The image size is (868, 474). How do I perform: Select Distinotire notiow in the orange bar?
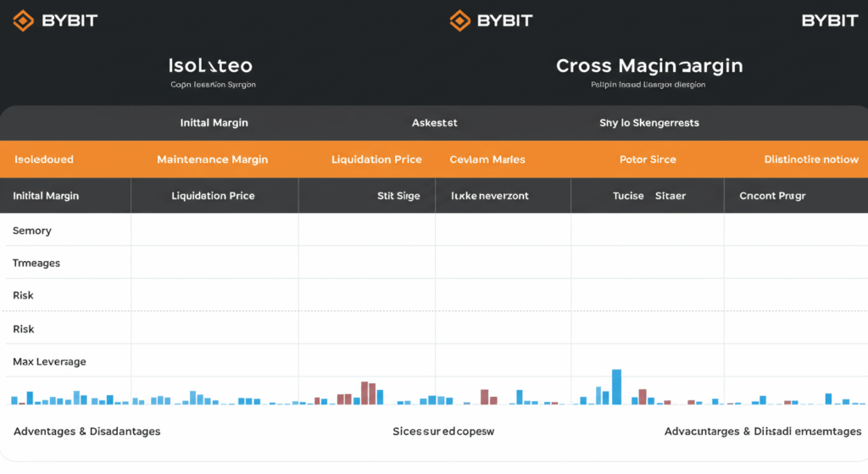tap(811, 159)
